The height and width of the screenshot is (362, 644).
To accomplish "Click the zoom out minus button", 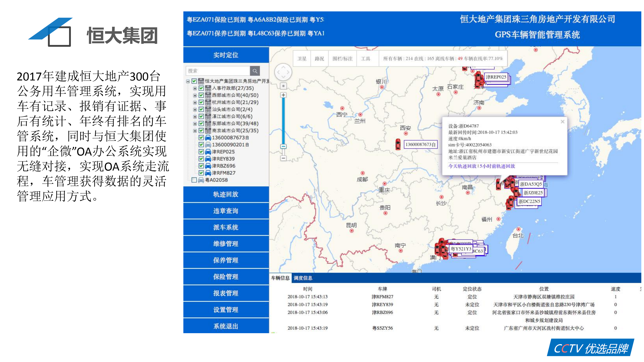I will [283, 158].
